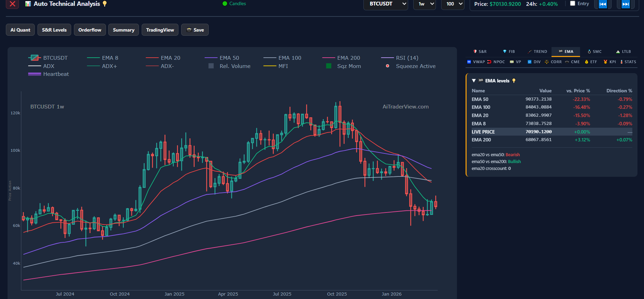This screenshot has height=299, width=644.
Task: Switch to the SMC tab
Action: 594,51
